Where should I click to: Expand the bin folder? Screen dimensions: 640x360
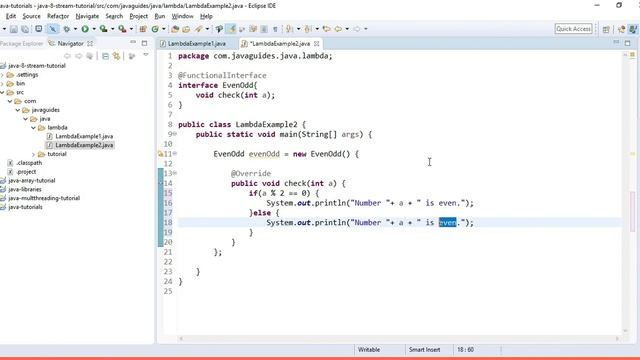(x=2, y=84)
